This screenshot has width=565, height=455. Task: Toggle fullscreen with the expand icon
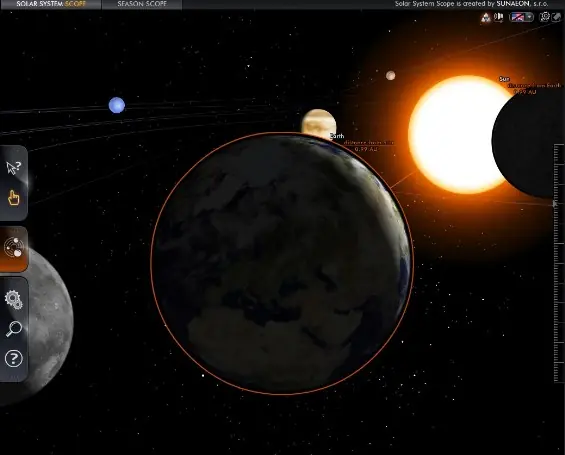(x=556, y=17)
